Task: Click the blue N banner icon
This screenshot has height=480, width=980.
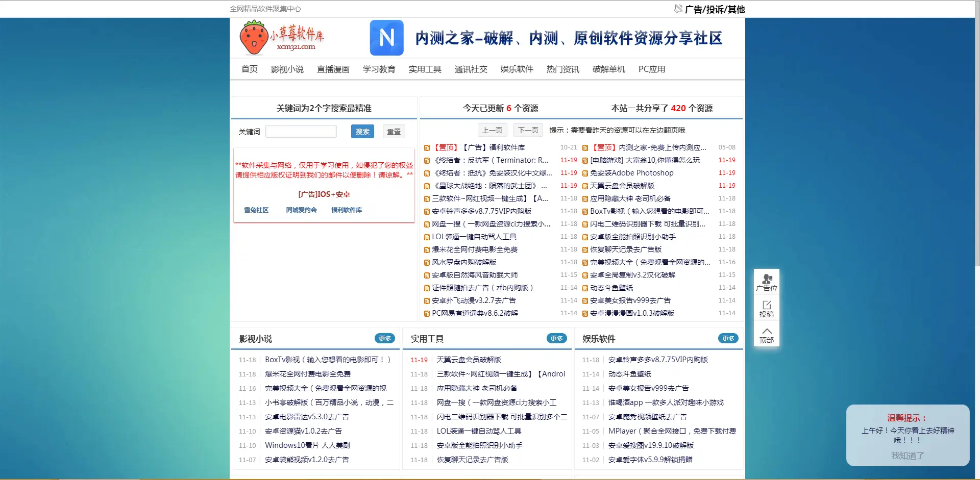Action: [x=386, y=38]
